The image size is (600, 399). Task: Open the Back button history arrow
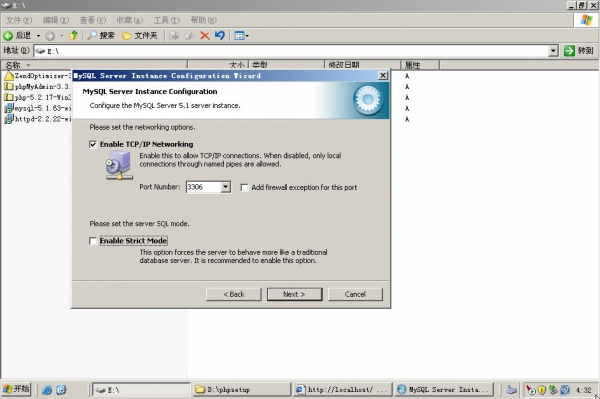38,36
